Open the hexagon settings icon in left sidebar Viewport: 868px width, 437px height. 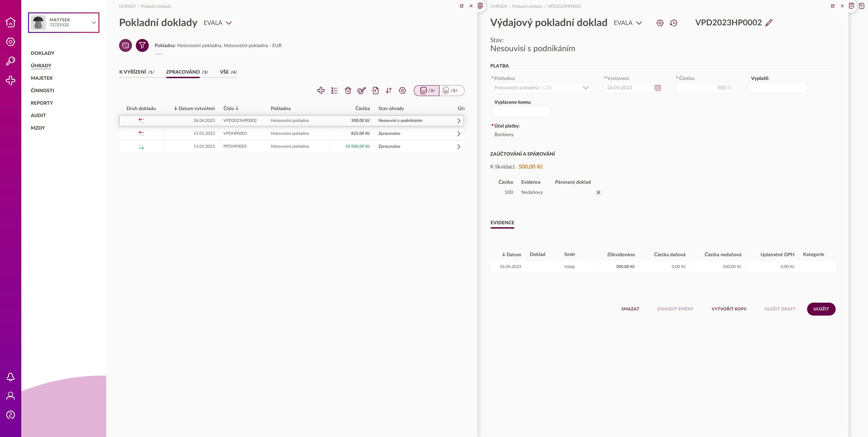click(10, 42)
